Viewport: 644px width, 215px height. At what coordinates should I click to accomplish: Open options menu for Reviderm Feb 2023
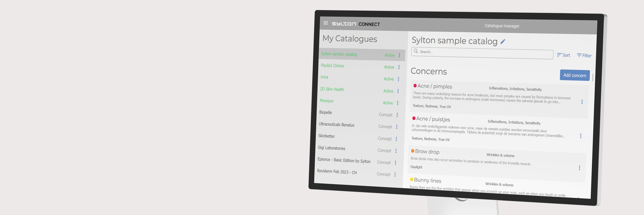(395, 175)
